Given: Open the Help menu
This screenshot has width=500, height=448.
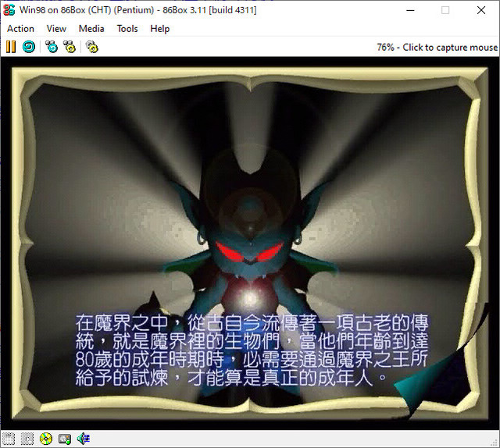Looking at the screenshot, I should click(159, 29).
